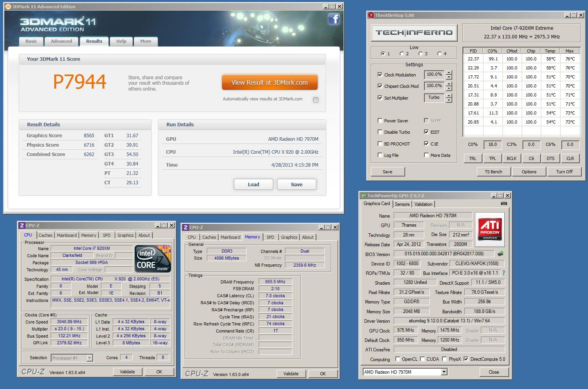This screenshot has width=588, height=389.
Task: Click the TRL button in ThrottleStop
Action: [473, 158]
